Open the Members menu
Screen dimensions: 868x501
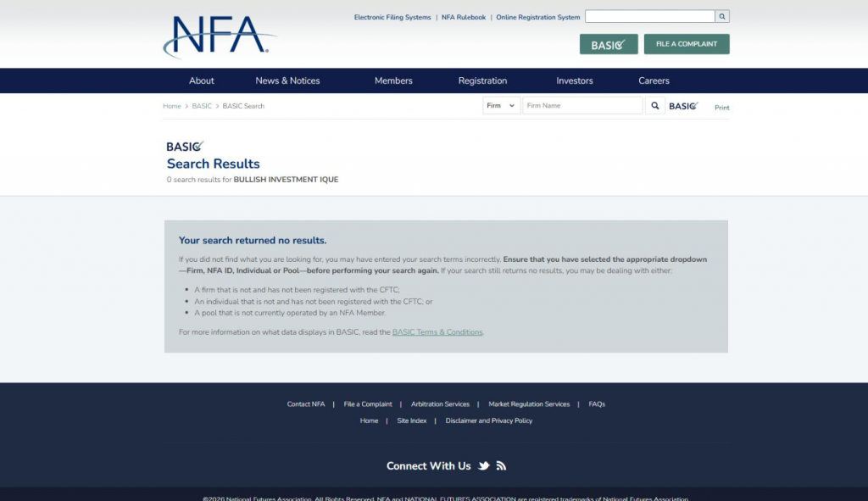pos(393,81)
